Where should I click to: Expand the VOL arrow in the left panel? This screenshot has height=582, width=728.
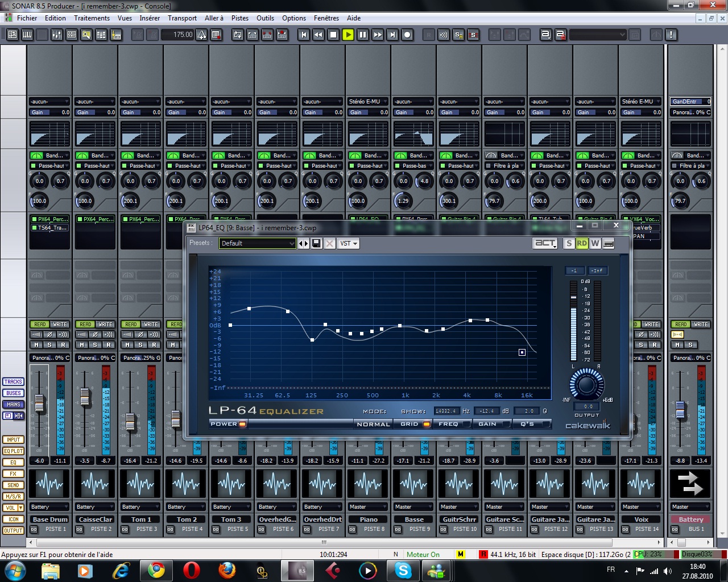coord(21,508)
